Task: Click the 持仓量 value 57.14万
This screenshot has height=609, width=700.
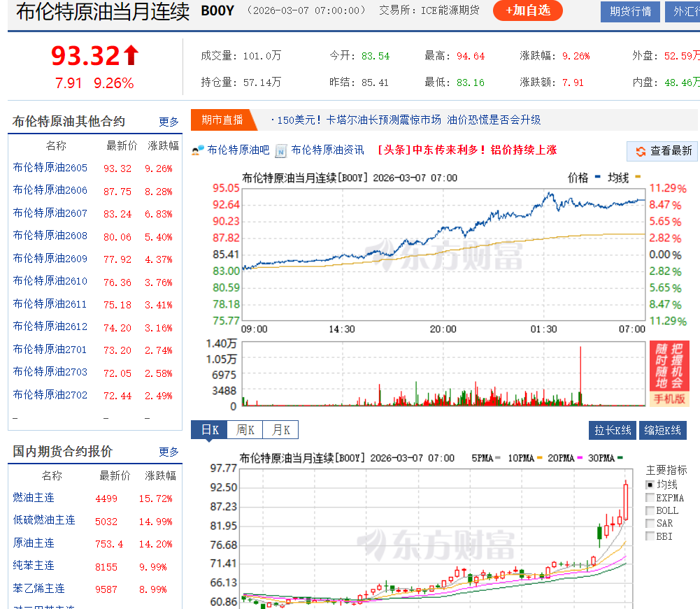Action: click(x=262, y=82)
